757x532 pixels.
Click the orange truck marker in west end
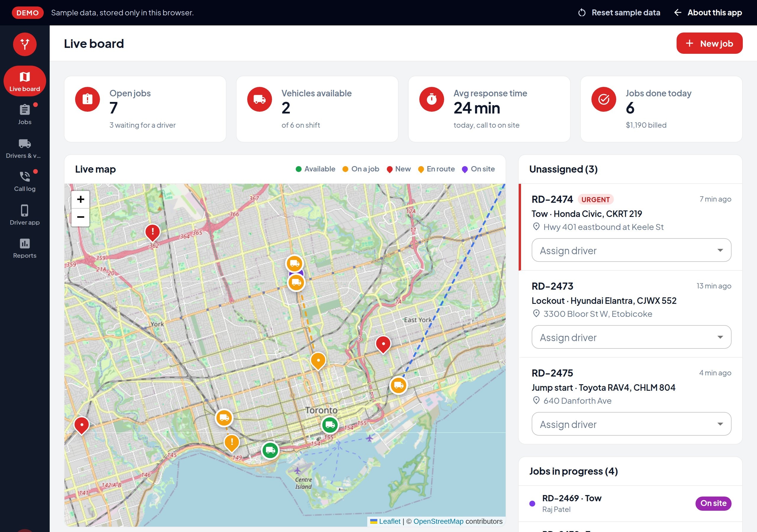point(224,418)
